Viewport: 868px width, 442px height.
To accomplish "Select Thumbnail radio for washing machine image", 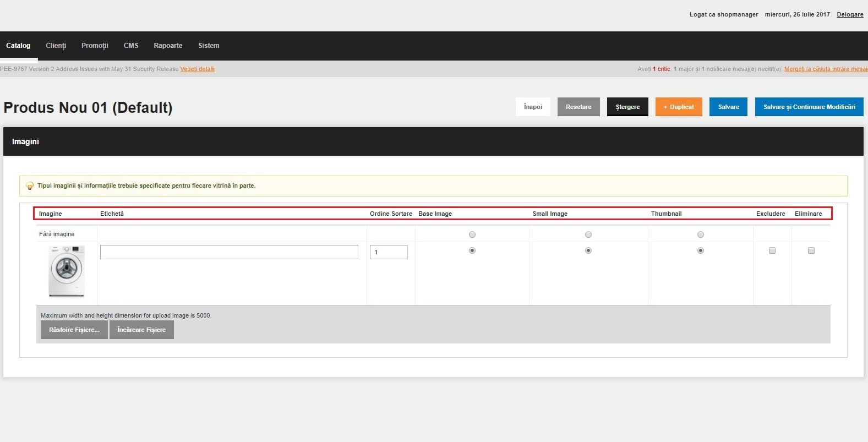I will (x=701, y=250).
